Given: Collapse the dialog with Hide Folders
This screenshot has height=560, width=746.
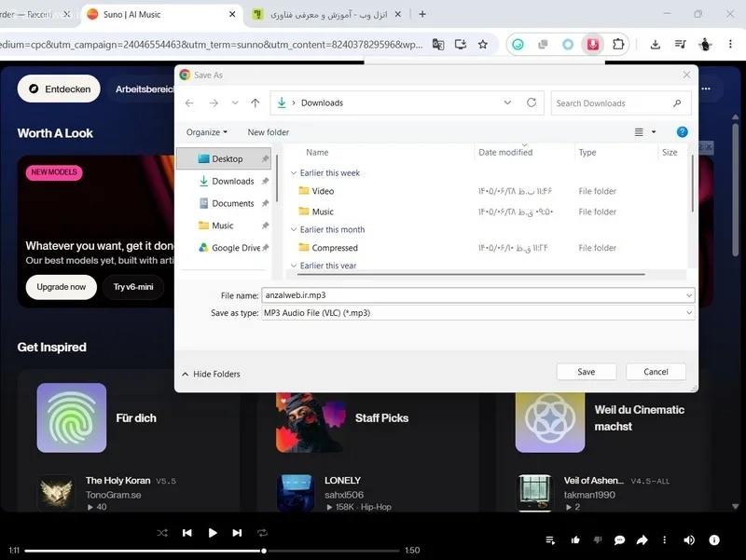Looking at the screenshot, I should point(211,375).
